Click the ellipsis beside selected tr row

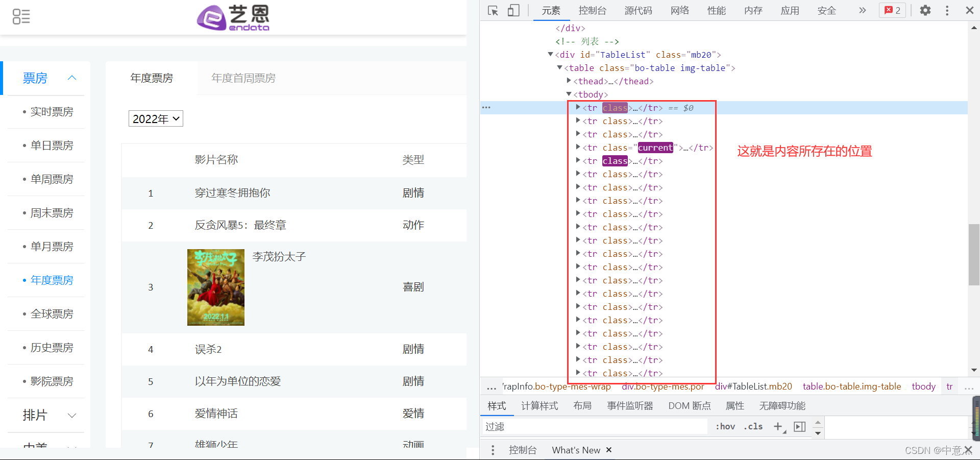[x=486, y=108]
